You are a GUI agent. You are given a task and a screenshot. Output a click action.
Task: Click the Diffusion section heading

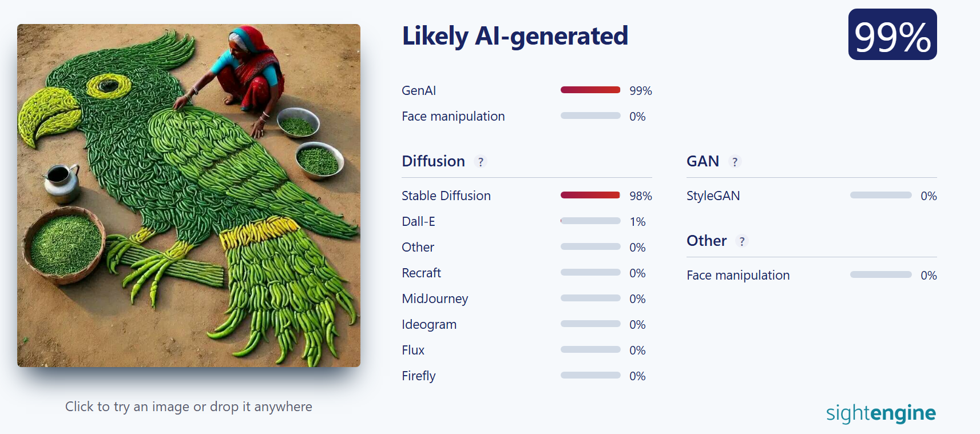(433, 161)
